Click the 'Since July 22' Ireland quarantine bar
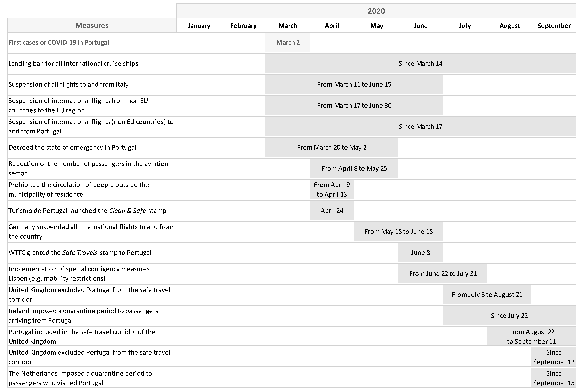 pyautogui.click(x=509, y=316)
